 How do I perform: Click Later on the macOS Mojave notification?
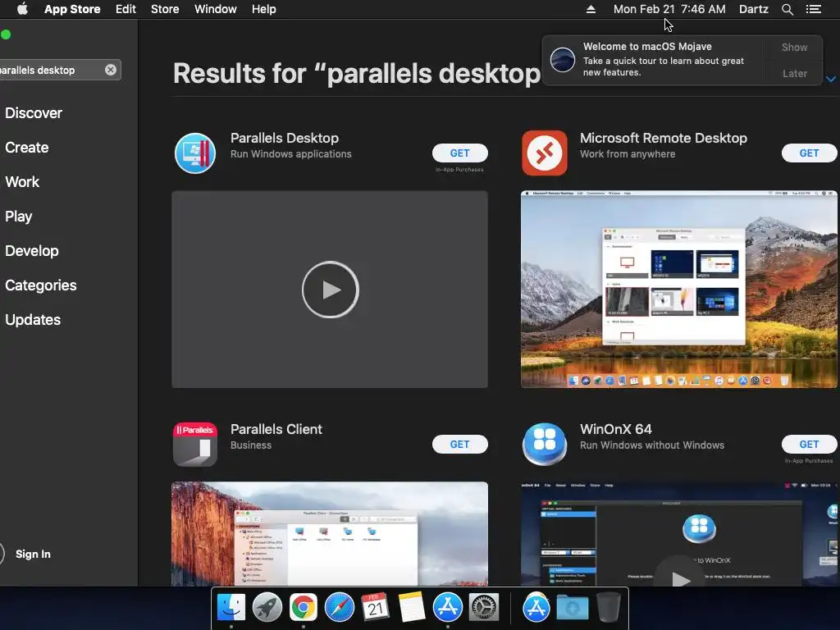click(794, 73)
